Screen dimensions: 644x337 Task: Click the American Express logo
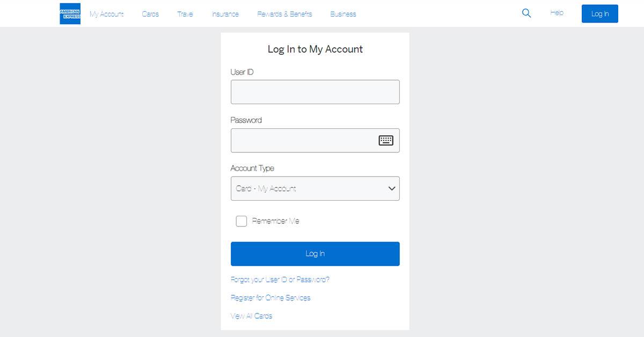click(x=70, y=14)
